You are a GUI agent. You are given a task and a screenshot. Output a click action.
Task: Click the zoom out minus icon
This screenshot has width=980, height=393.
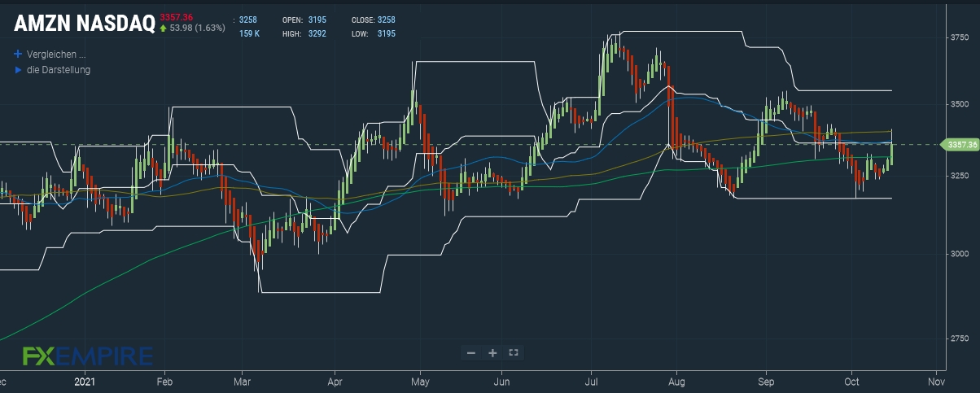[x=471, y=352]
